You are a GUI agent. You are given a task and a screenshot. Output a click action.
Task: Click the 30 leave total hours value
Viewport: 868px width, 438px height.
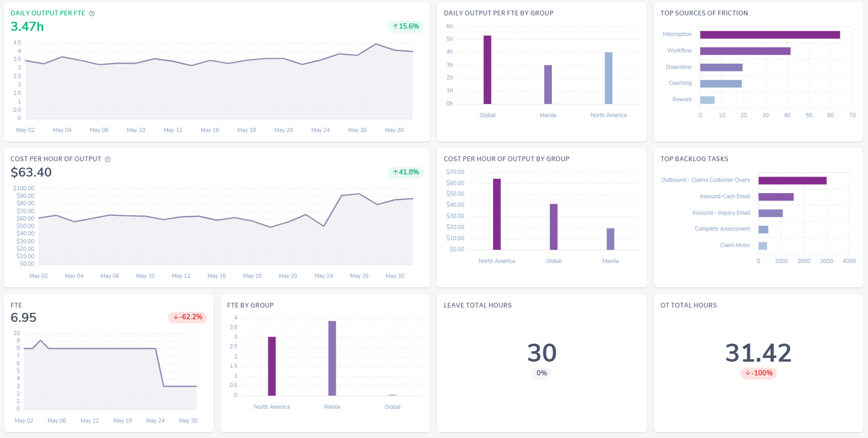(x=541, y=353)
